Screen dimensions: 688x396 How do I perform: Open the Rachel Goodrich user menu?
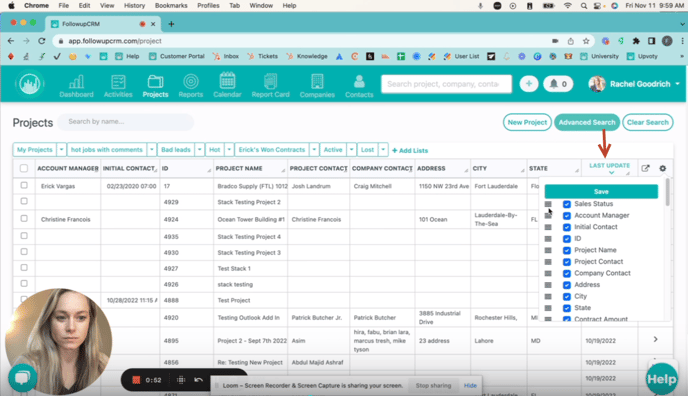pos(634,84)
